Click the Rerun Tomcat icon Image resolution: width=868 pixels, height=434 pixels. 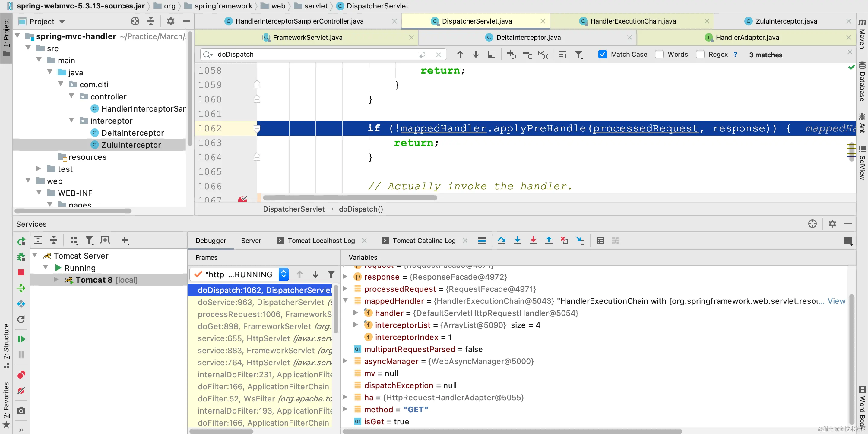point(21,241)
